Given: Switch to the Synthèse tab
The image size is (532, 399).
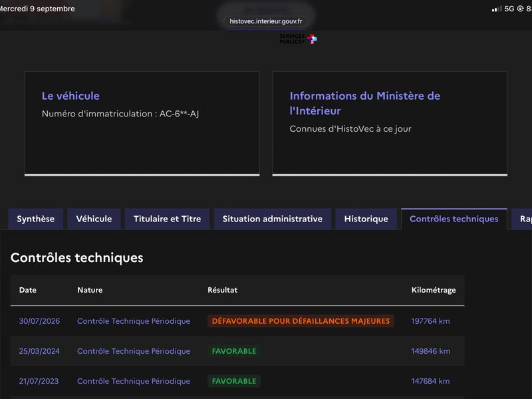Looking at the screenshot, I should click(x=36, y=219).
